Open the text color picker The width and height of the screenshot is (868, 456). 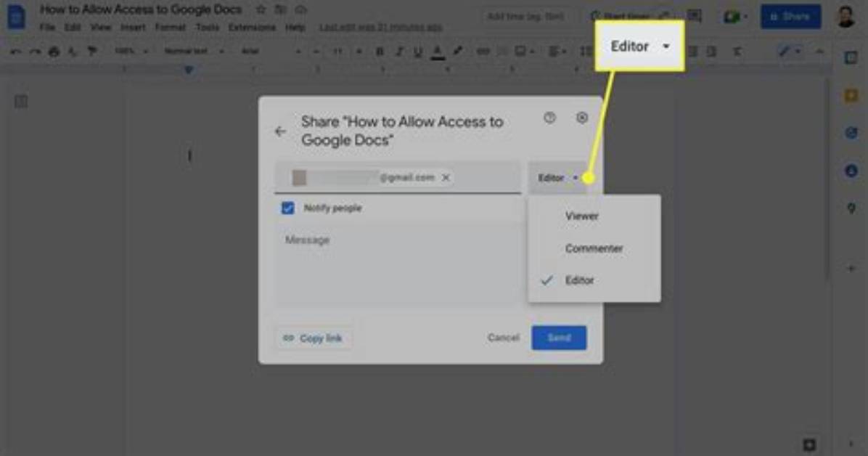point(438,52)
